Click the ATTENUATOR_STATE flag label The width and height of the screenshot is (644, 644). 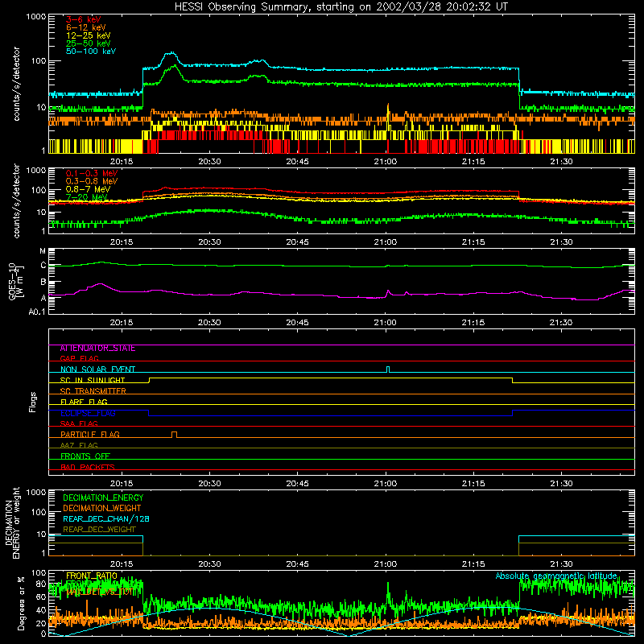pos(97,348)
